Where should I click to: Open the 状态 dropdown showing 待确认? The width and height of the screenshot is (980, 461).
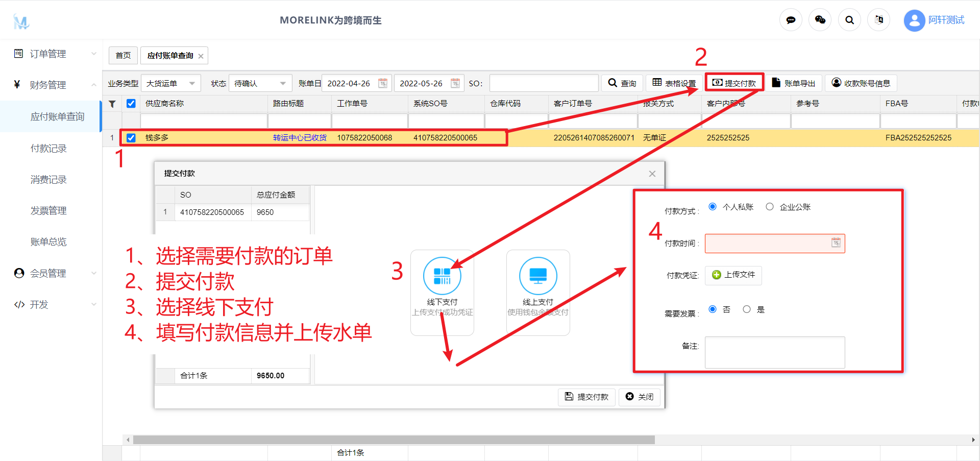[x=260, y=83]
